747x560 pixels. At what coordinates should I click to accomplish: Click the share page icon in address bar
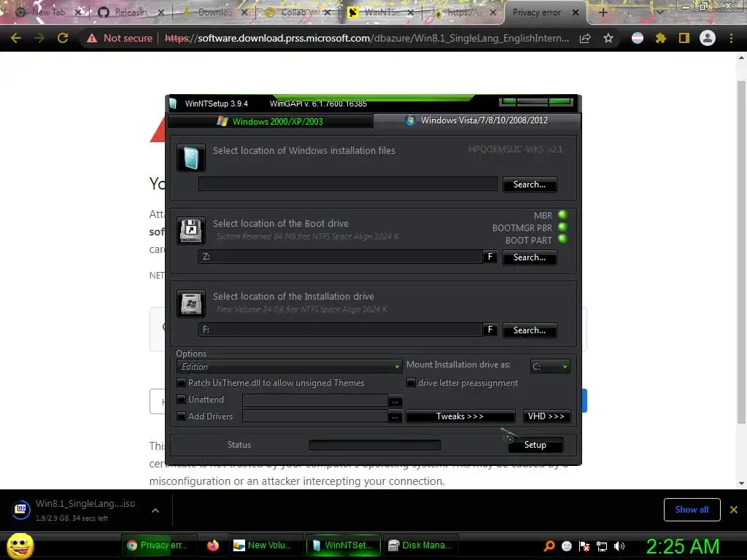coord(585,38)
